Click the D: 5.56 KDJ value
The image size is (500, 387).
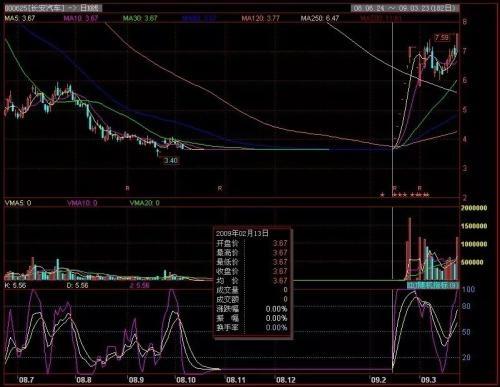78,285
